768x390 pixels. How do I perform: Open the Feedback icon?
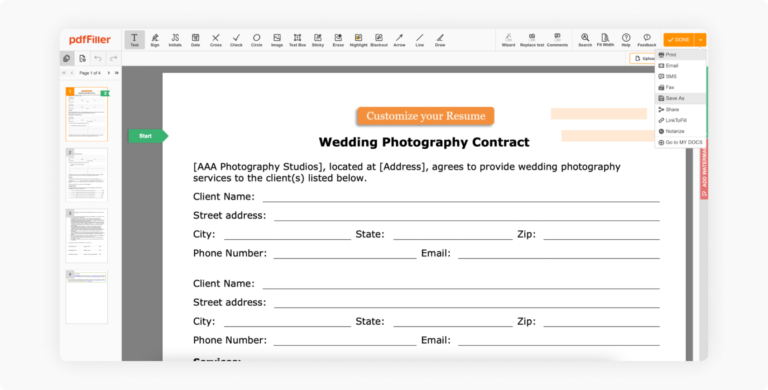647,40
